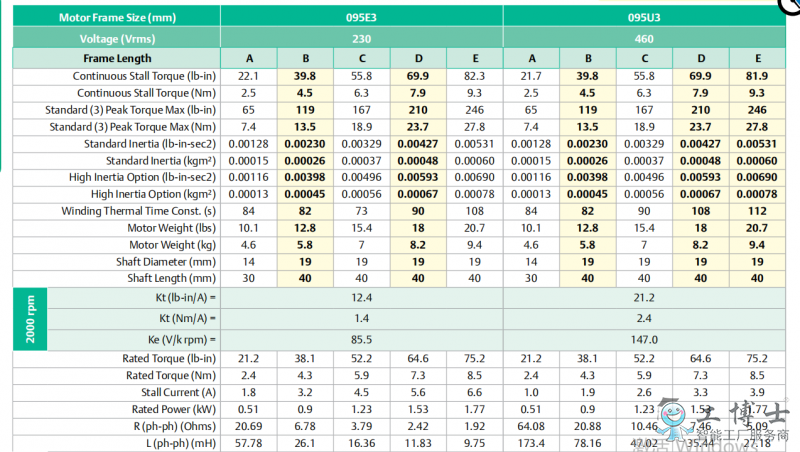
Task: Click row label 'High Inertia Option (kgm²)'
Action: pos(153,194)
